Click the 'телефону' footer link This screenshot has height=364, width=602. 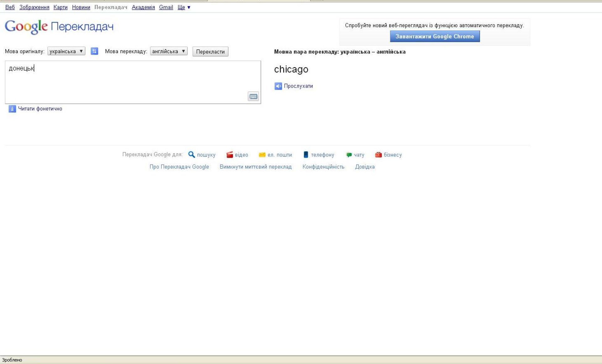pos(323,155)
